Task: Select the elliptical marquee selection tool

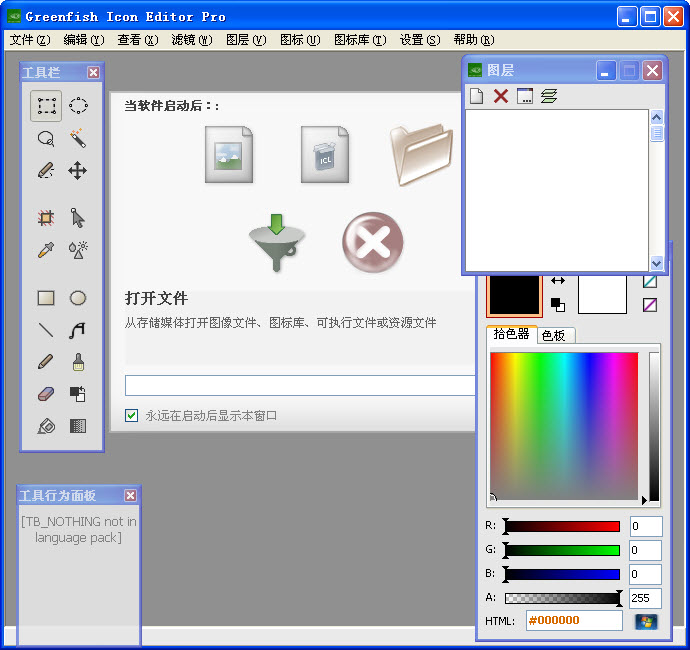Action: [78, 106]
